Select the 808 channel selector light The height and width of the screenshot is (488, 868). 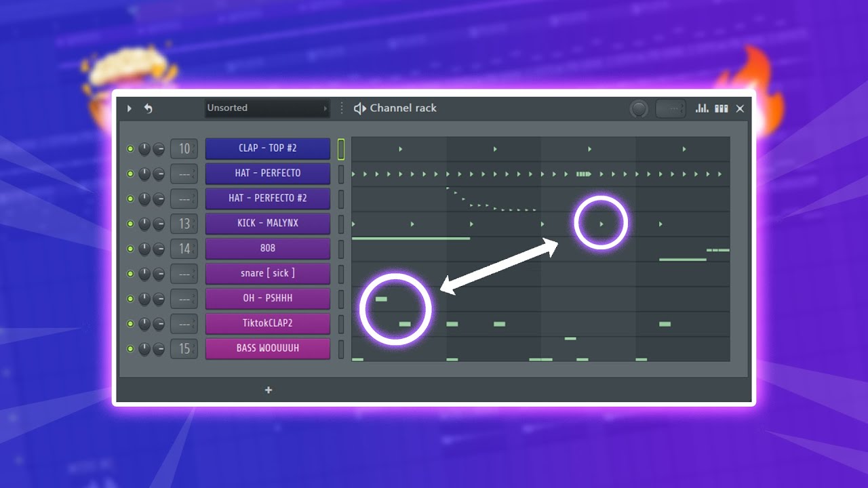click(342, 249)
